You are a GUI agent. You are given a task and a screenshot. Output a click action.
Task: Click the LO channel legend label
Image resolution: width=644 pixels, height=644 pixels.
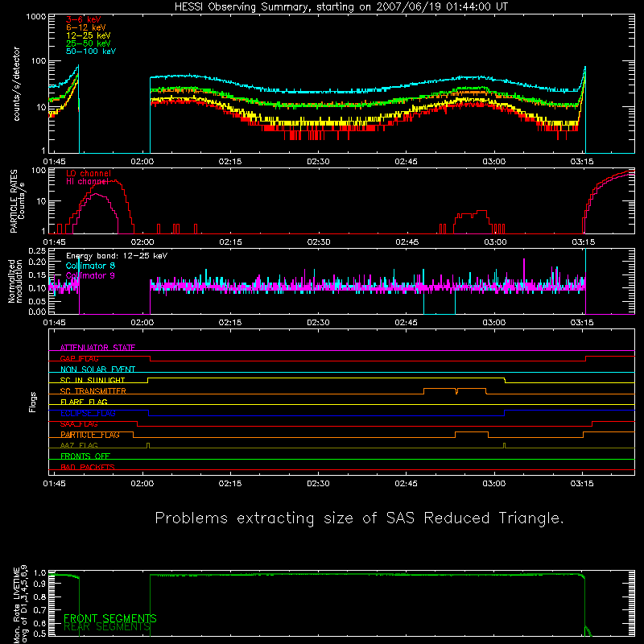tap(89, 173)
